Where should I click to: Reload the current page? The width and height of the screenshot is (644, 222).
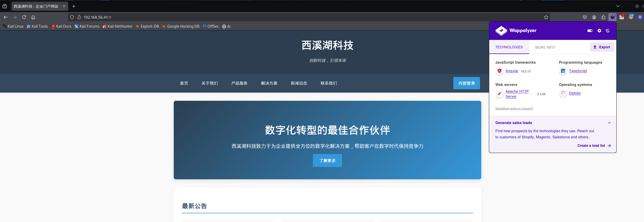(x=24, y=17)
